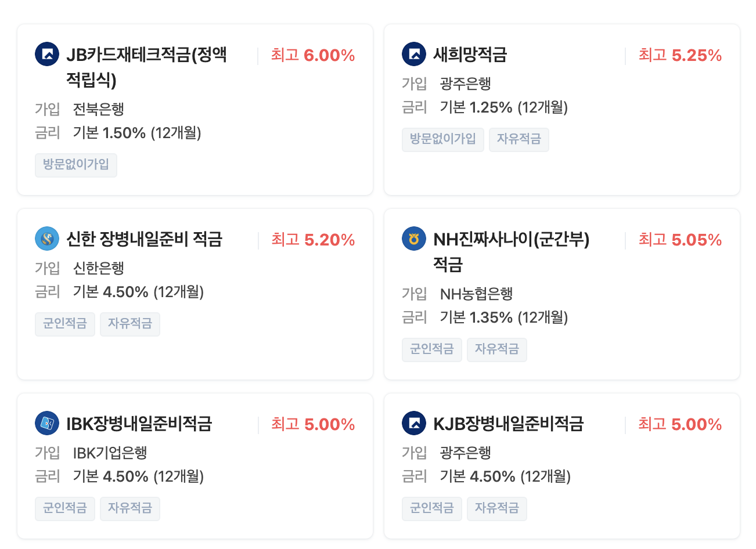Screen dimensions: 756x549
Task: Click the 자유적금 tag on IBK장병내일준비적금
Action: [x=130, y=508]
